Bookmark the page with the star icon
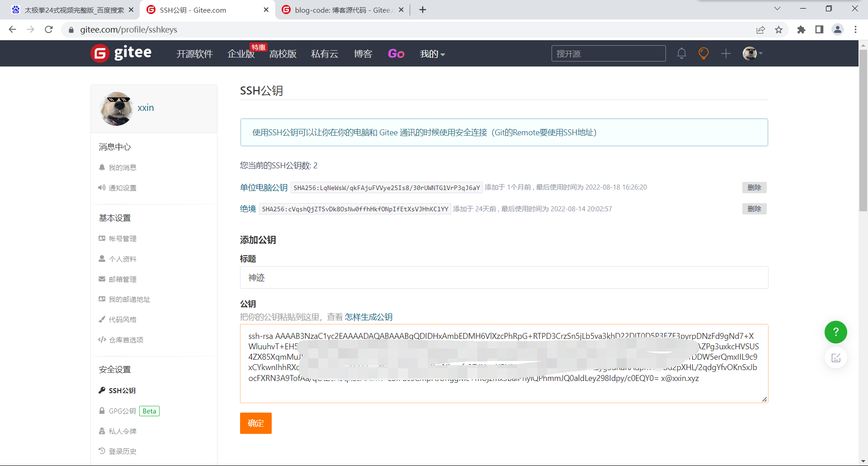Image resolution: width=868 pixels, height=466 pixels. click(x=778, y=29)
